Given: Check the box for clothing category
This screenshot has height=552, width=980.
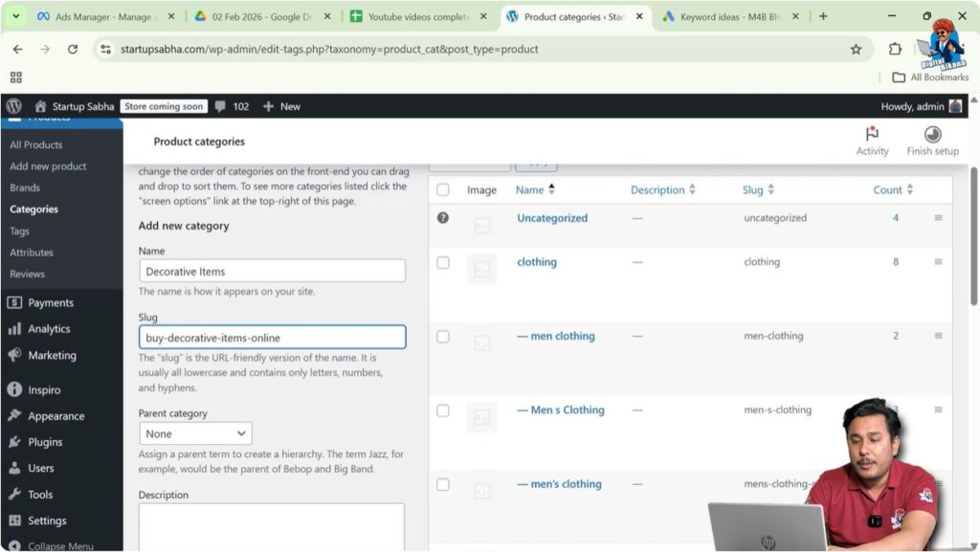Looking at the screenshot, I should click(443, 262).
